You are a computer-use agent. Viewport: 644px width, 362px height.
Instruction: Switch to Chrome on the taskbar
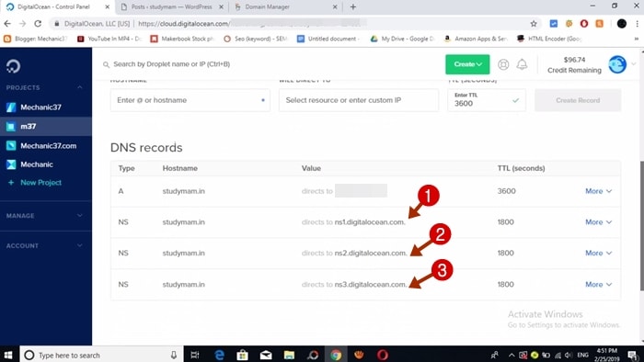click(x=336, y=355)
